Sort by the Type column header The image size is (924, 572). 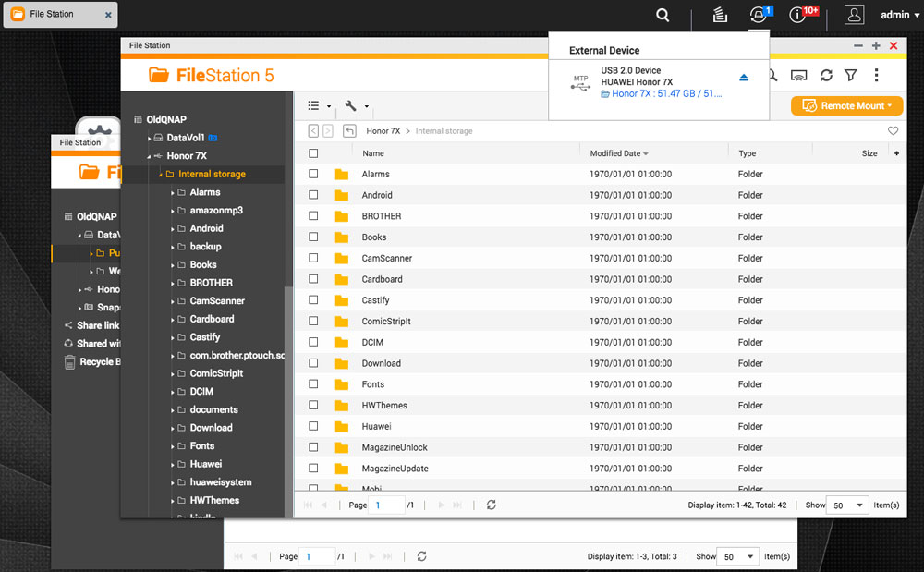coord(748,153)
